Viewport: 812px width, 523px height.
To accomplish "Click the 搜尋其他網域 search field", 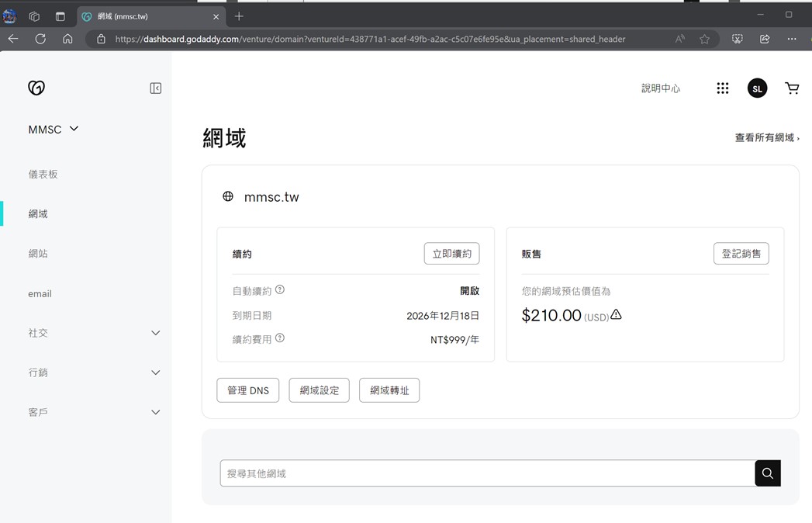I will tap(487, 473).
